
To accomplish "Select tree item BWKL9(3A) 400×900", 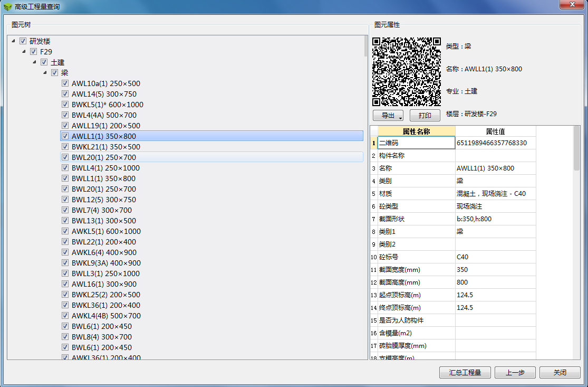I will [106, 263].
